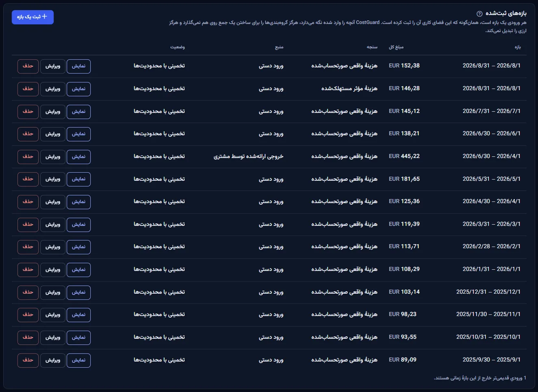Delete the EUR 89,09 entry
Screen dimensions: 538x392
28,360
